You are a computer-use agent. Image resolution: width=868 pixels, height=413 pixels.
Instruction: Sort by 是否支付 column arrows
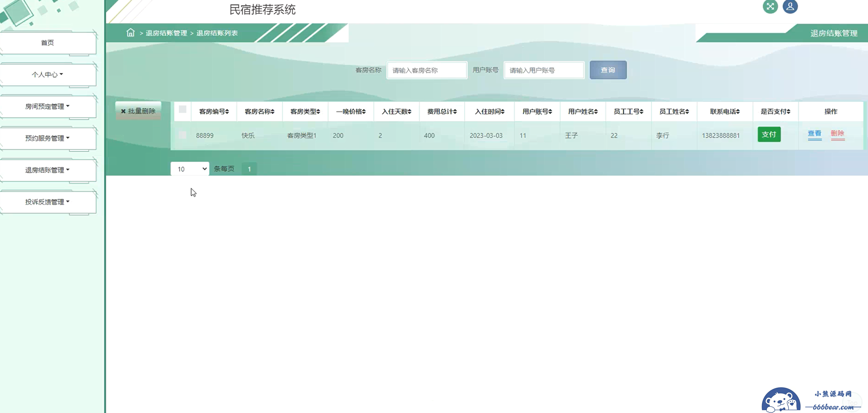788,112
